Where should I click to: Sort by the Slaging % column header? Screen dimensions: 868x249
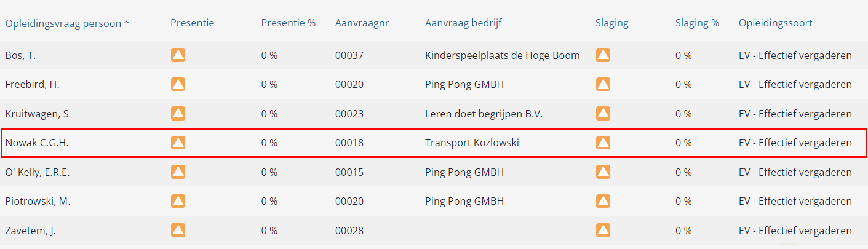point(697,23)
